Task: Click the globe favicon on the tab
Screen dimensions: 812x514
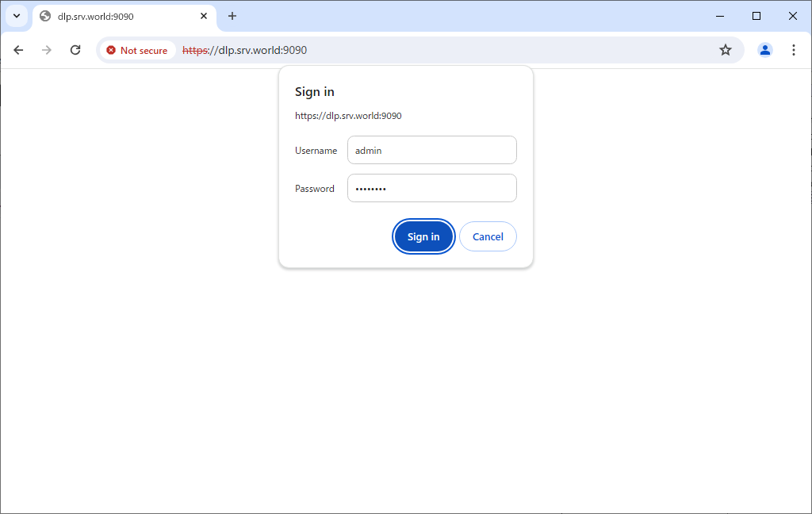Action: [x=45, y=16]
